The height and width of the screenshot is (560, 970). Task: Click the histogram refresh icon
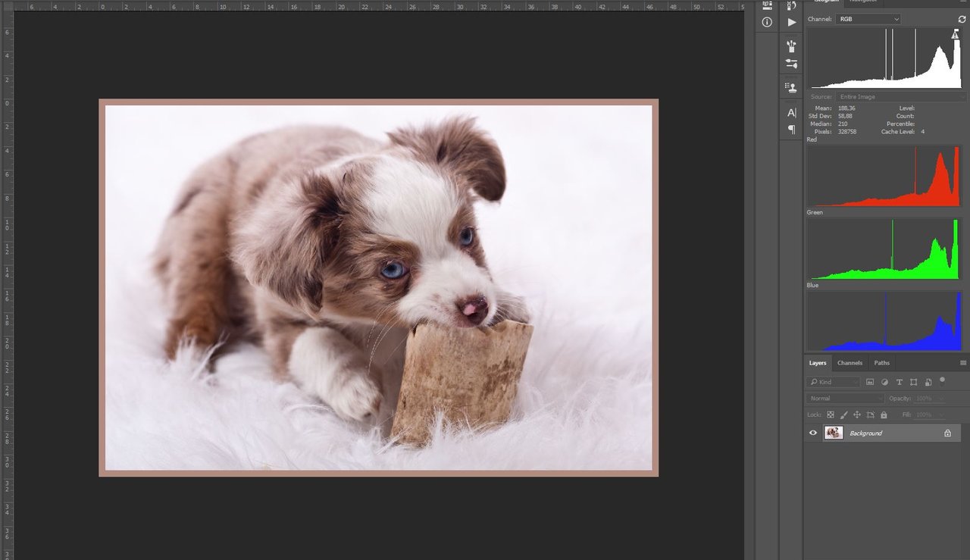[962, 19]
